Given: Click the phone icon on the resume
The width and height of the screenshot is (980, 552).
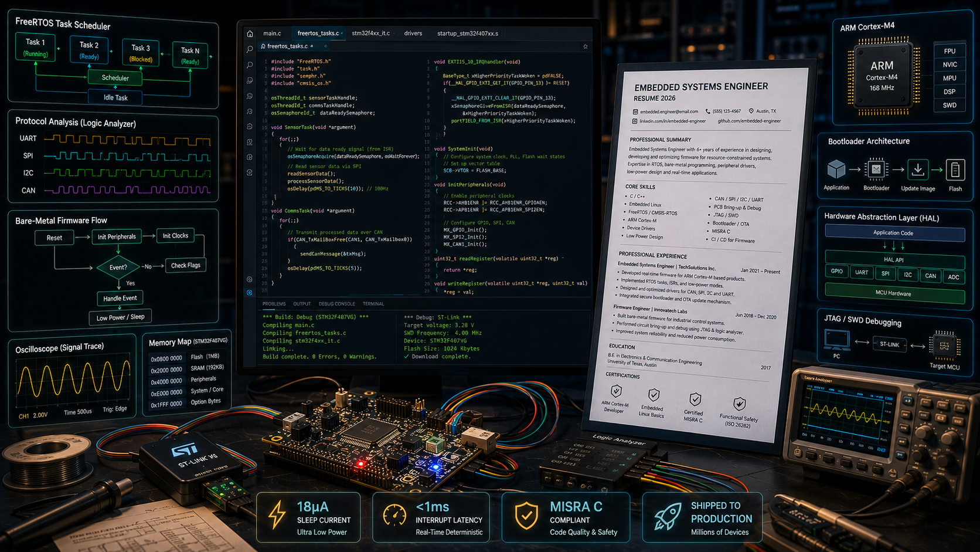Looking at the screenshot, I should tap(707, 111).
